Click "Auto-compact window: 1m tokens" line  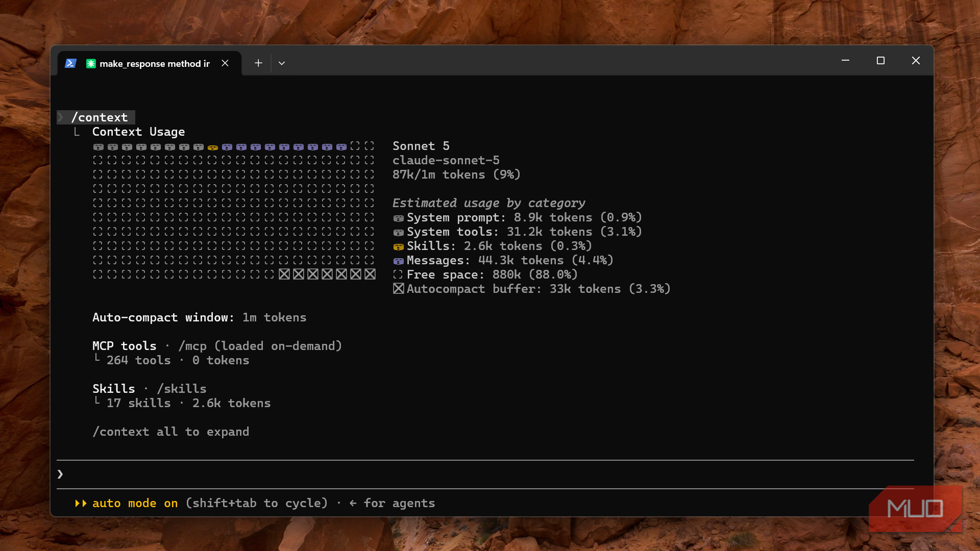pyautogui.click(x=200, y=317)
